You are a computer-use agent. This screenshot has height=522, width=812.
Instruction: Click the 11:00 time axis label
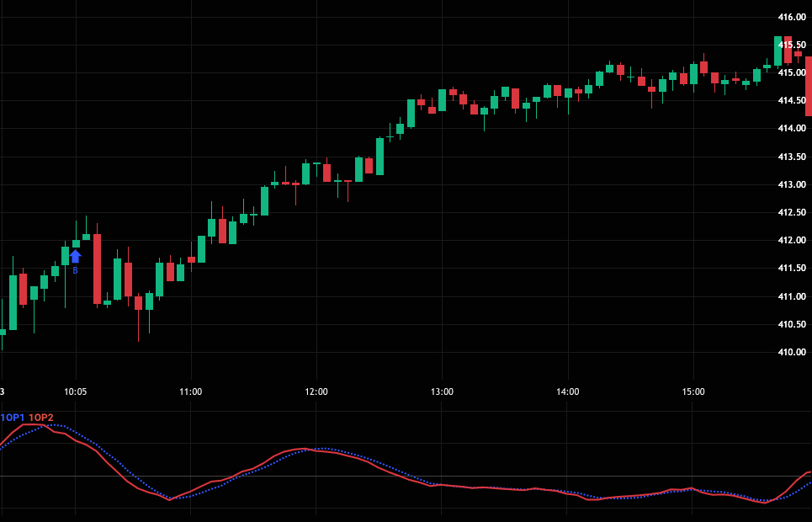191,391
